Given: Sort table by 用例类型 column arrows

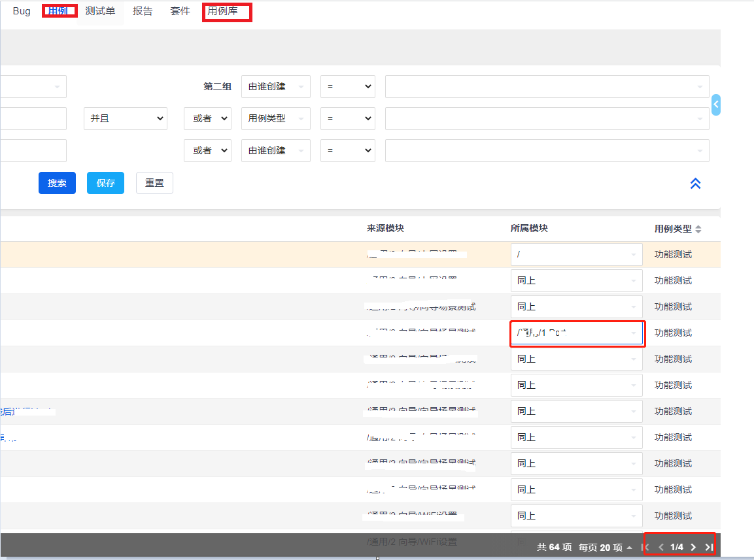Looking at the screenshot, I should click(x=698, y=229).
